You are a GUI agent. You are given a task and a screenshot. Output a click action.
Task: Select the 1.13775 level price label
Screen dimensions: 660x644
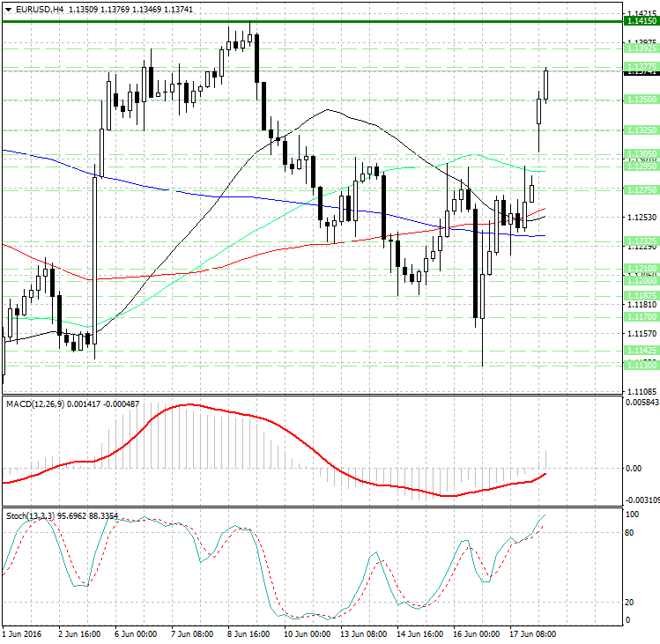point(641,67)
